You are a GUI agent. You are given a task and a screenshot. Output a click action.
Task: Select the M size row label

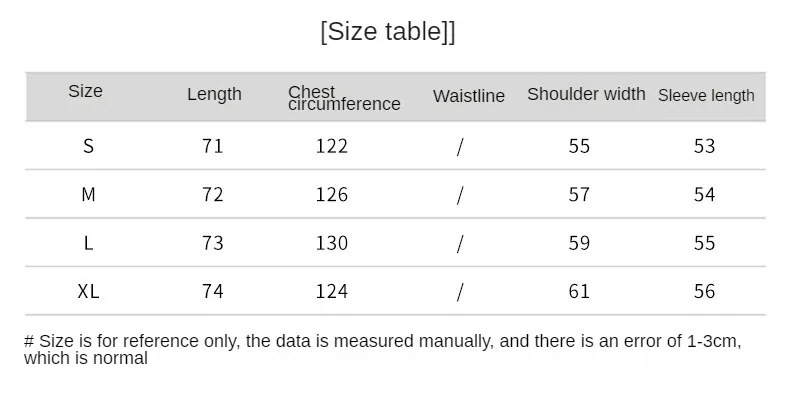pyautogui.click(x=88, y=194)
